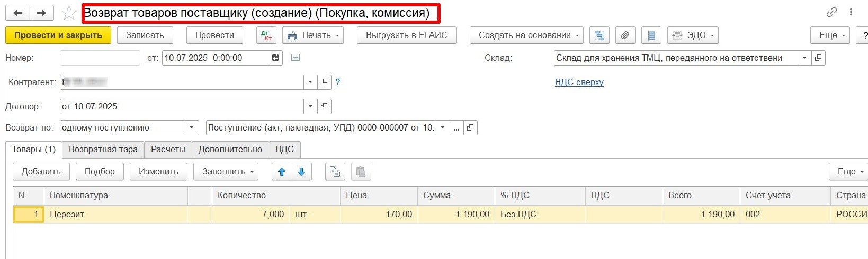Open the vertical dots menu at top right
The width and height of the screenshot is (868, 259).
point(851,12)
